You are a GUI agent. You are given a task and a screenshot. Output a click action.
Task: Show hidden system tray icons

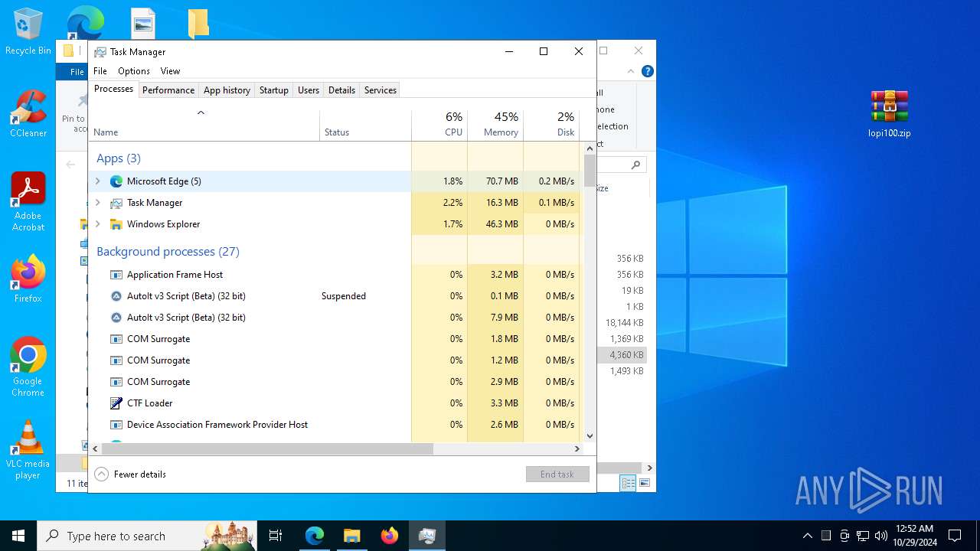(807, 536)
